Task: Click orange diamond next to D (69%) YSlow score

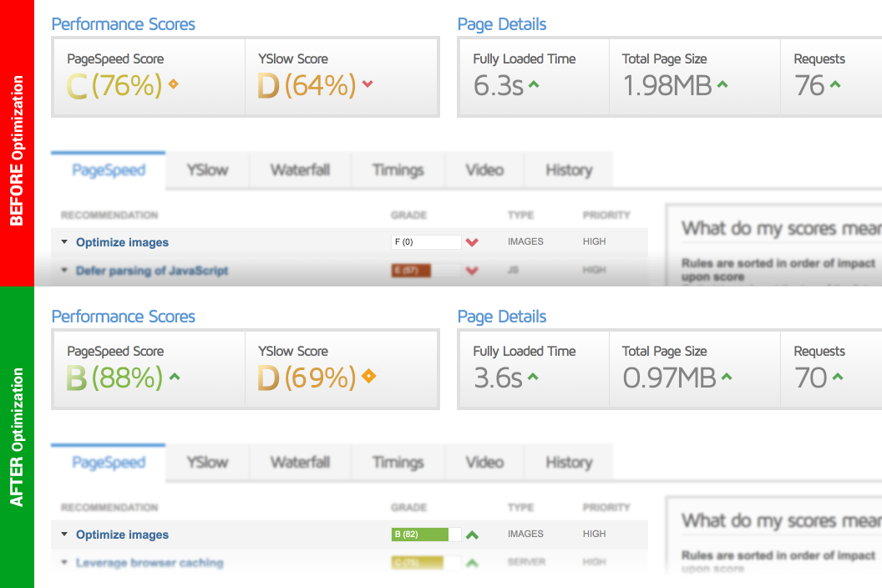Action: (367, 377)
